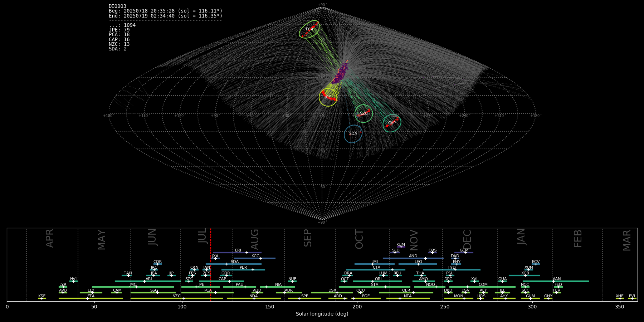Select the 300 tick on the solar longitude axis

click(532, 307)
